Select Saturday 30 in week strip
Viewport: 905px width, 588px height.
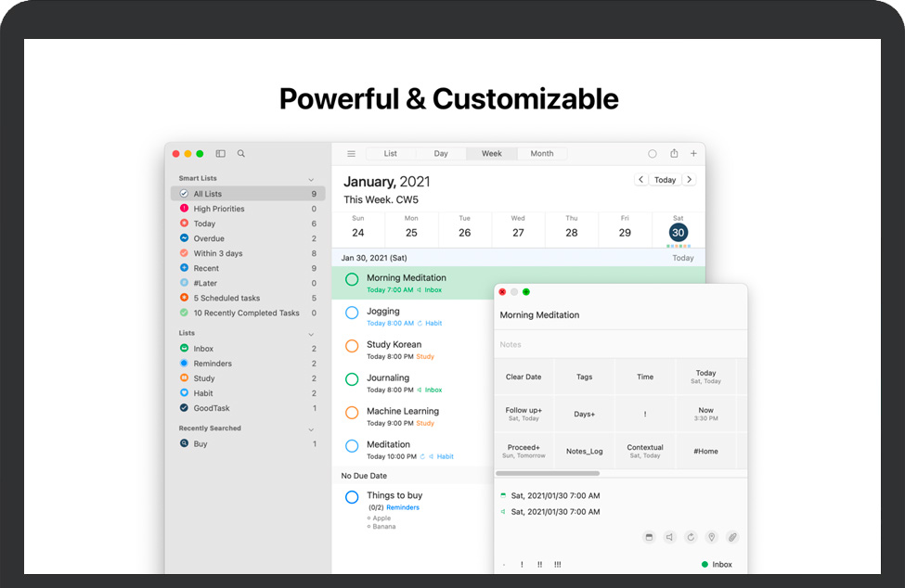[x=679, y=229]
